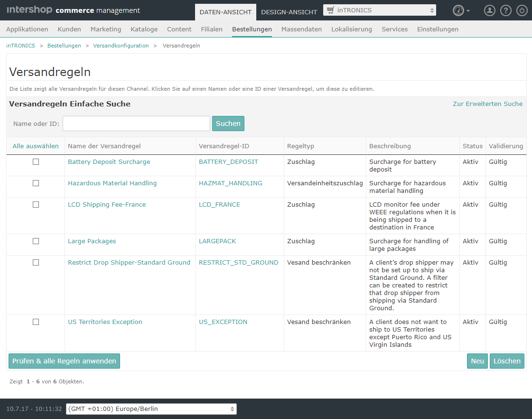The height and width of the screenshot is (419, 532).
Task: Check the US Territories Exception checkbox
Action: click(x=36, y=322)
